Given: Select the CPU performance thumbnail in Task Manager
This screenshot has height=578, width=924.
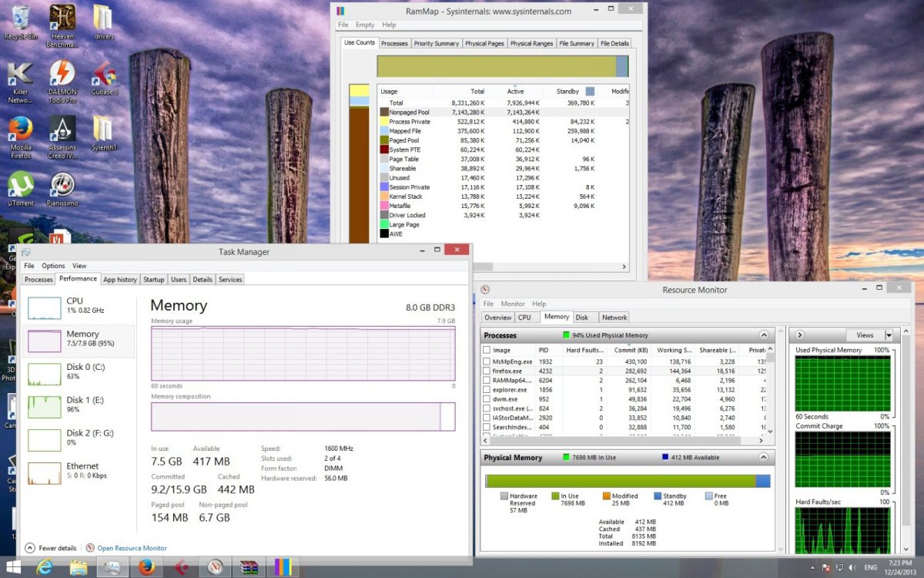Looking at the screenshot, I should 45,307.
